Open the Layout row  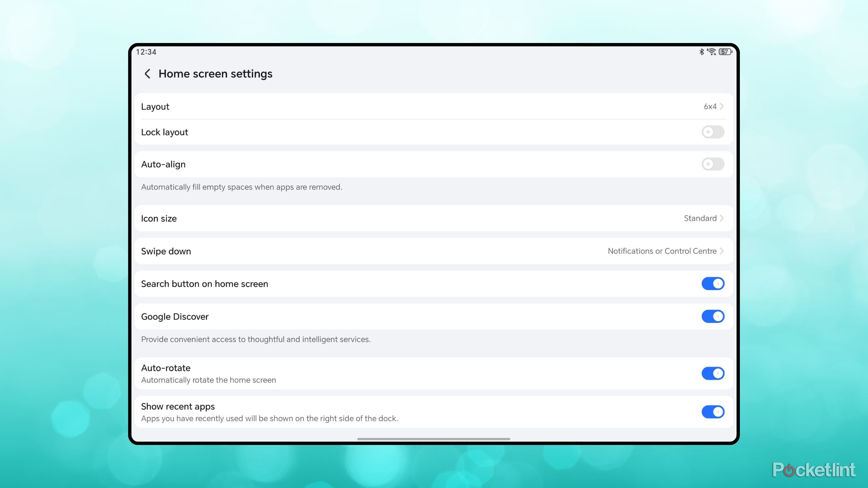(x=434, y=106)
